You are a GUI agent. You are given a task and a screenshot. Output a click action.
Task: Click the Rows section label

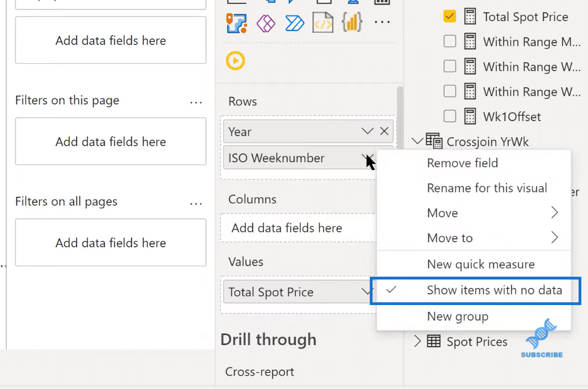click(x=243, y=101)
